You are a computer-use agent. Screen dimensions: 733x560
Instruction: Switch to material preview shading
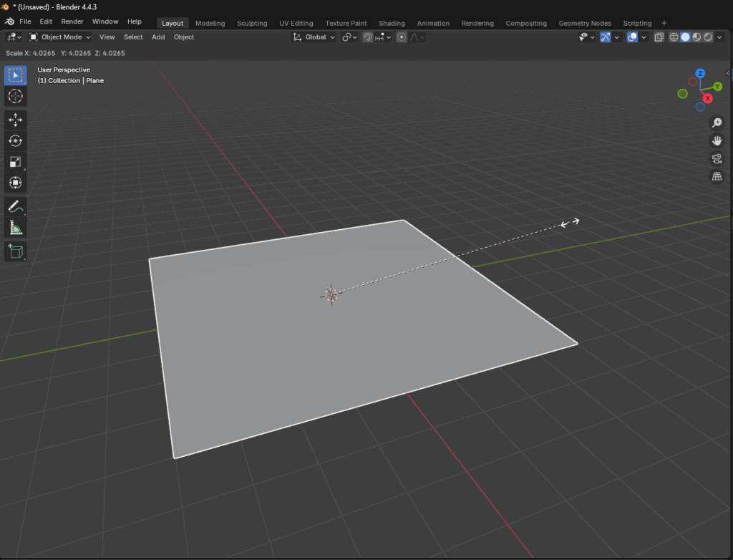pyautogui.click(x=696, y=37)
